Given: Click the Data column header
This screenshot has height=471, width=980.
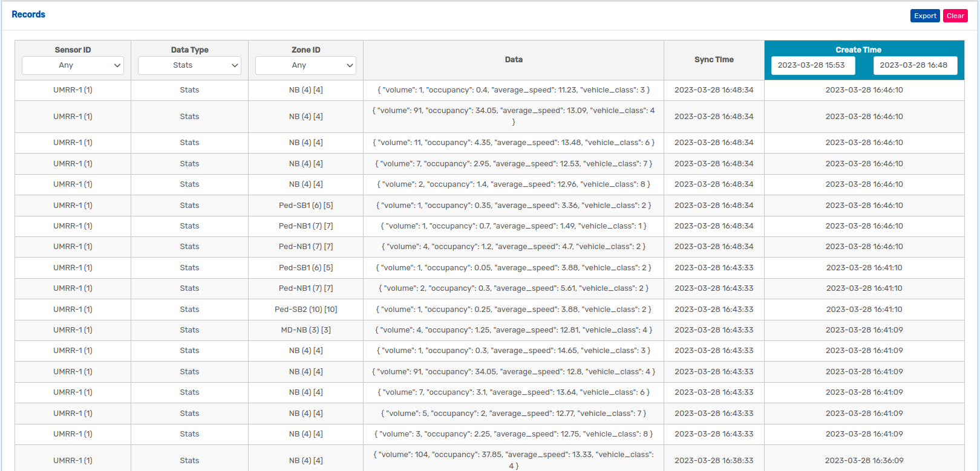Looking at the screenshot, I should tap(514, 59).
